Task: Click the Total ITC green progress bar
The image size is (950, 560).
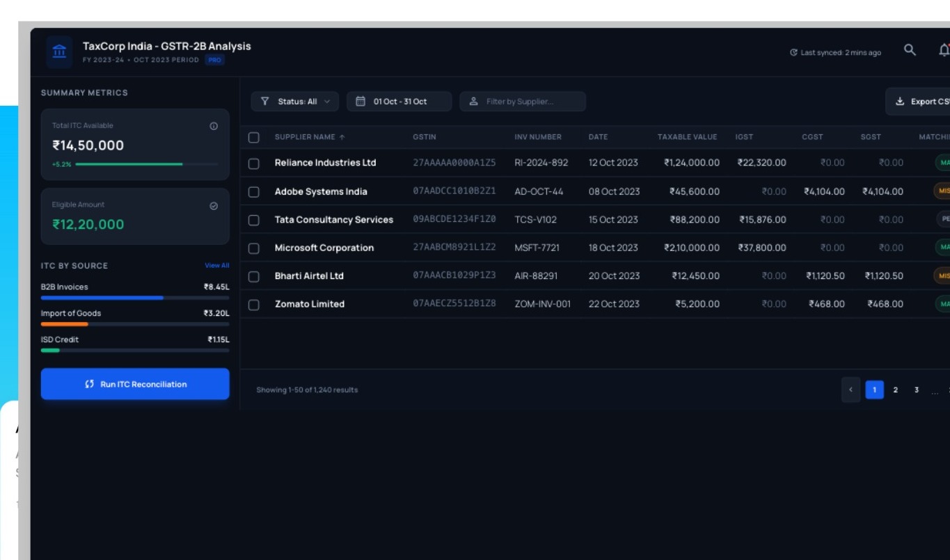Action: coord(147,164)
